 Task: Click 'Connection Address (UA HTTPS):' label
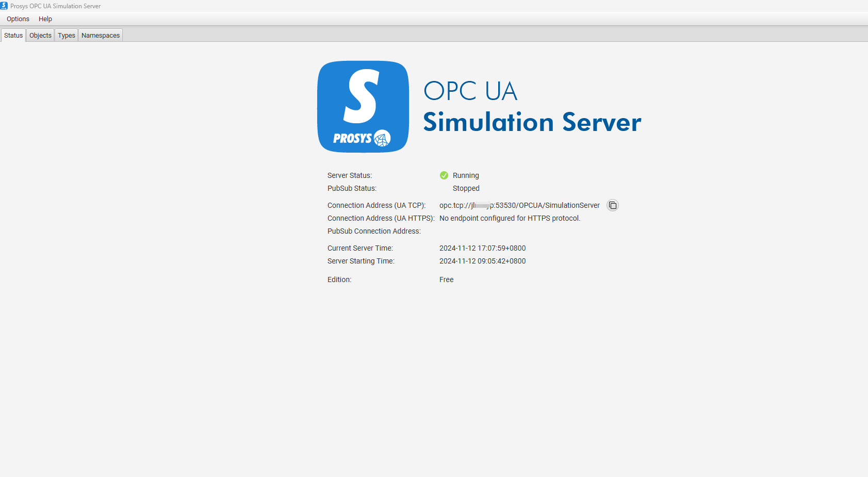tap(381, 218)
